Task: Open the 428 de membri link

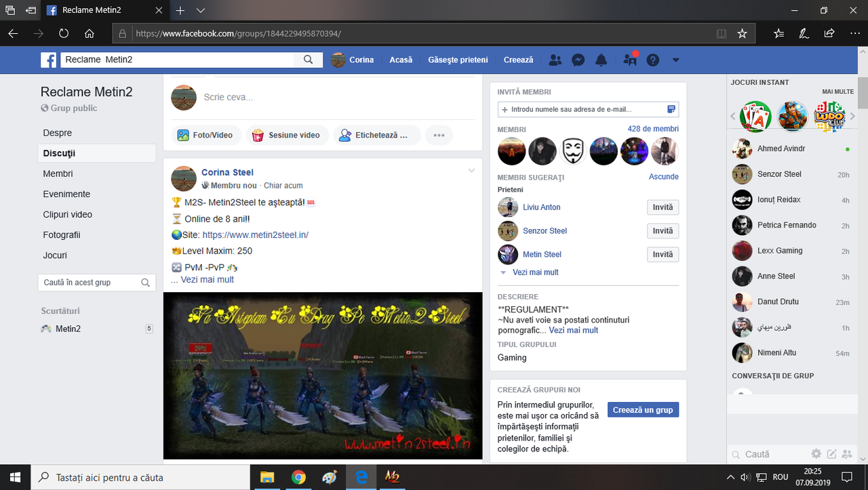Action: click(653, 129)
